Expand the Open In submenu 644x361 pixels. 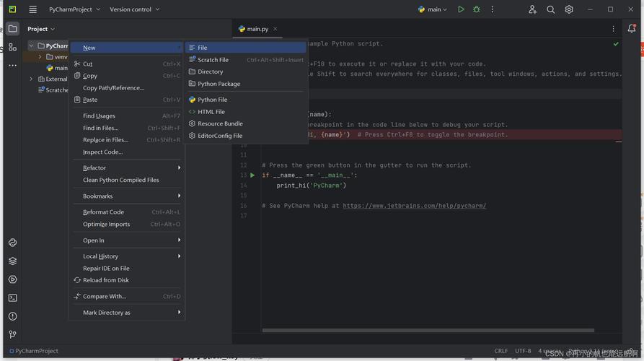tap(128, 240)
